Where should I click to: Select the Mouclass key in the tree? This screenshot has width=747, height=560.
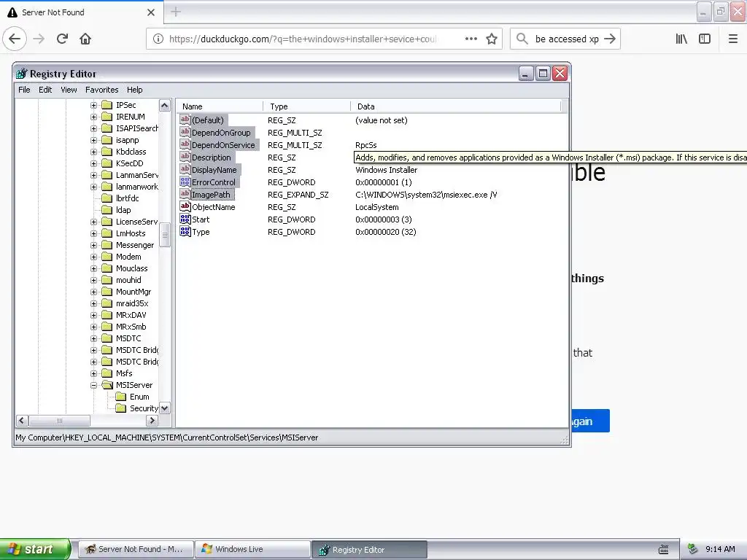[132, 268]
